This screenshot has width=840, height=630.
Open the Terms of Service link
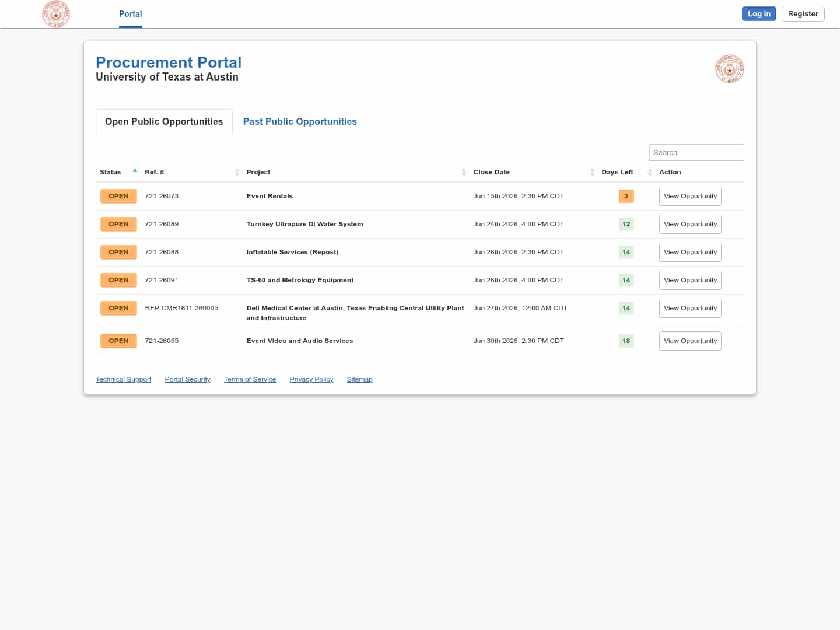pos(250,380)
